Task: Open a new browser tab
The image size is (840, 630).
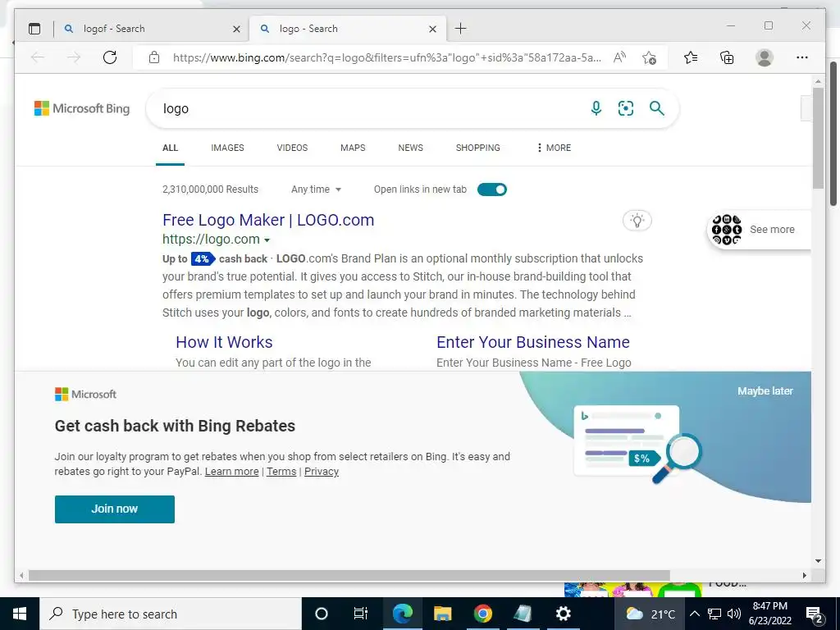Action: tap(461, 29)
